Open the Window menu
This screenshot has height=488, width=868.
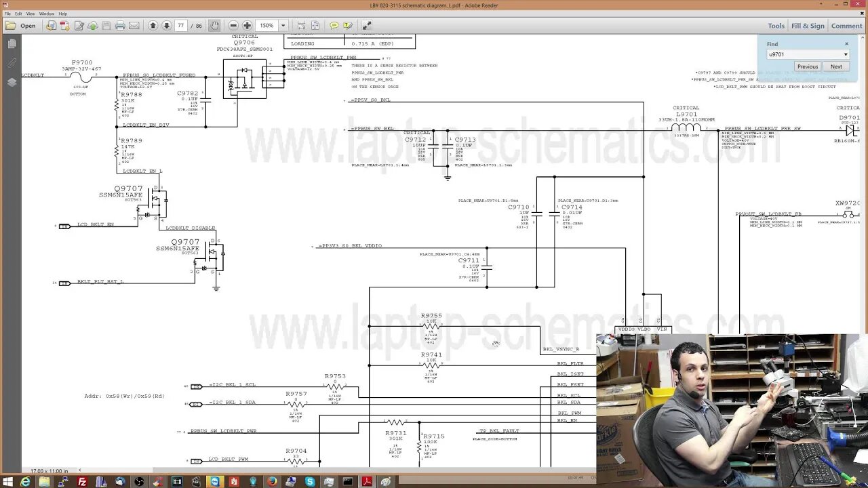(x=47, y=14)
